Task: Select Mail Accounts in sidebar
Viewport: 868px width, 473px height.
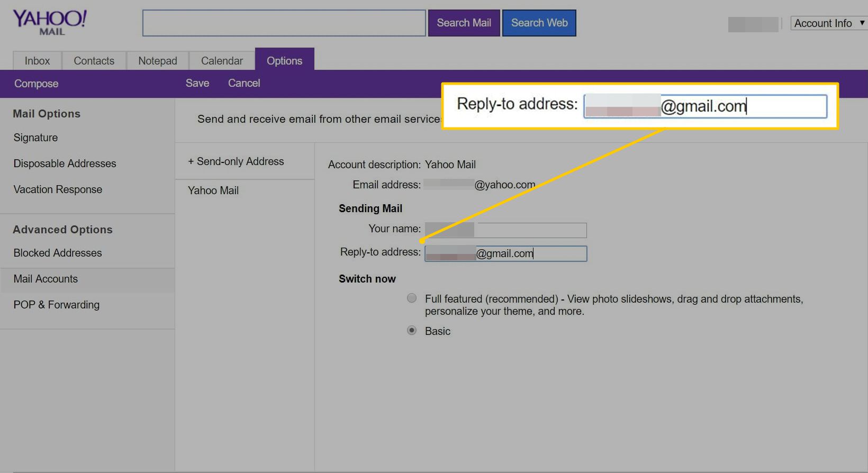Action: coord(87,279)
